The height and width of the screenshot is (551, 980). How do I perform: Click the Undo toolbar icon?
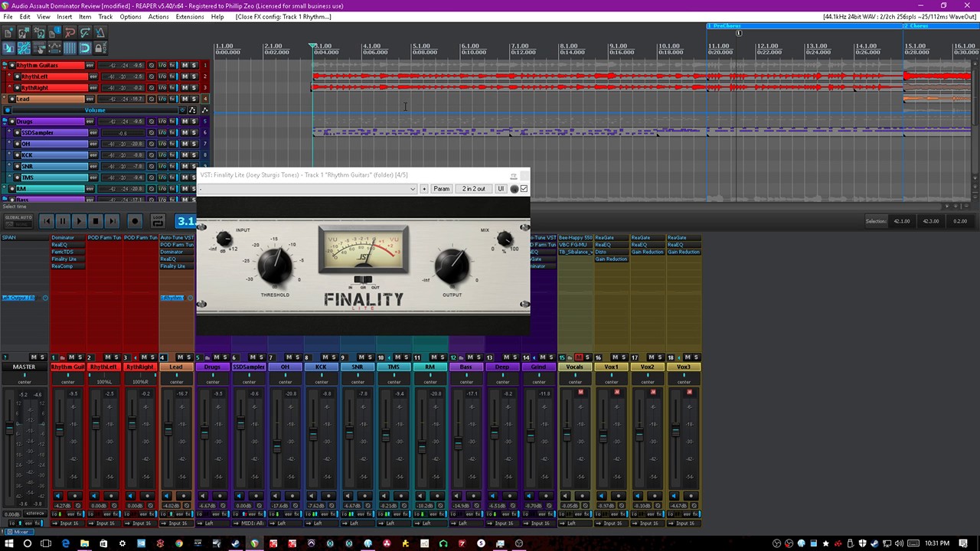70,33
